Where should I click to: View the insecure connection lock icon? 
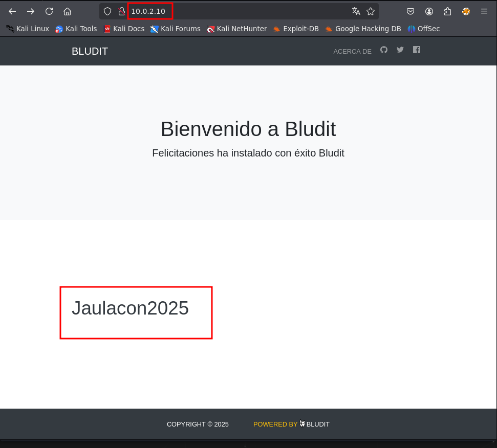pyautogui.click(x=122, y=11)
